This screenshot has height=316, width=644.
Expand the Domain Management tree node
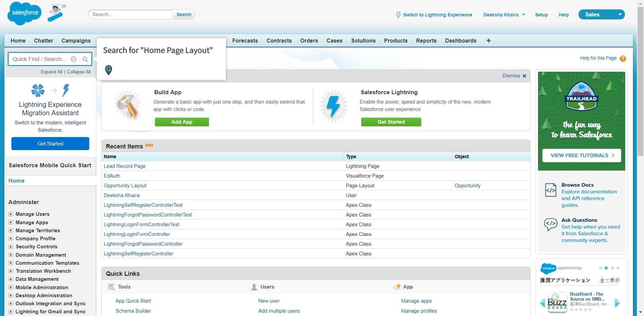pos(11,255)
